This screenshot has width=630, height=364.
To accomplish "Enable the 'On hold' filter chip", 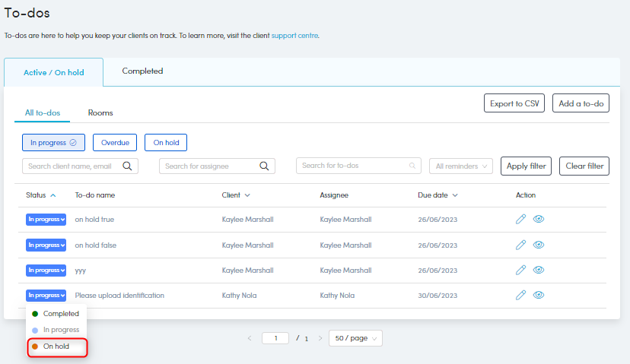I will (165, 142).
